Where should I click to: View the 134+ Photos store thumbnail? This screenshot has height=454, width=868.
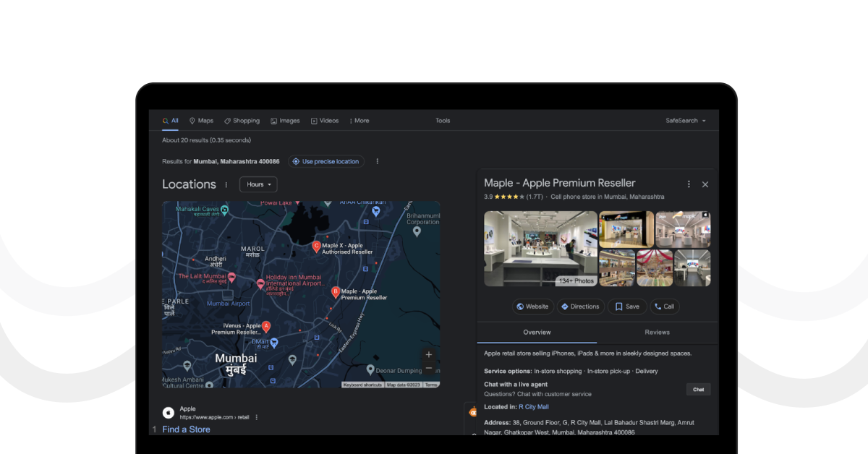click(540, 249)
